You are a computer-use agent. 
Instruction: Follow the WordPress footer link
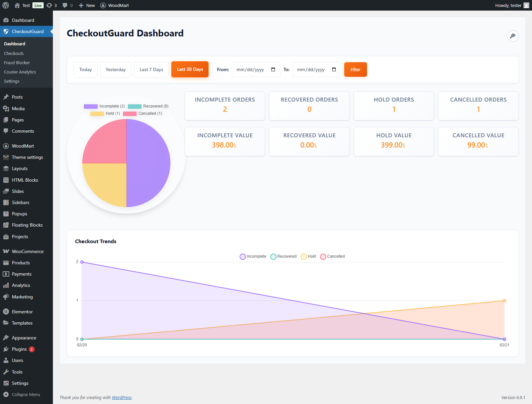(122, 397)
